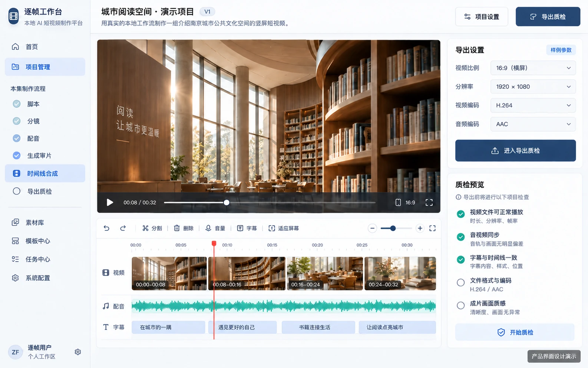Click the 字幕 track text icon
This screenshot has width=588, height=368.
[106, 327]
